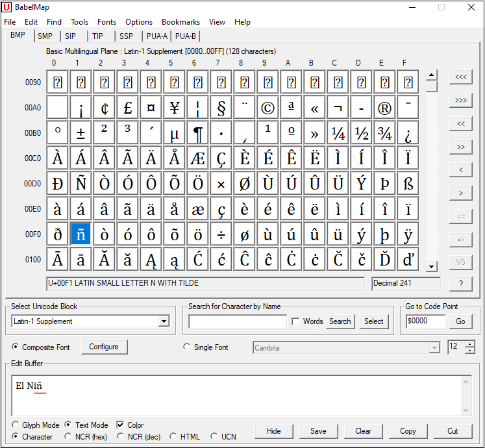Switch to the SMP plane tab

tap(45, 36)
